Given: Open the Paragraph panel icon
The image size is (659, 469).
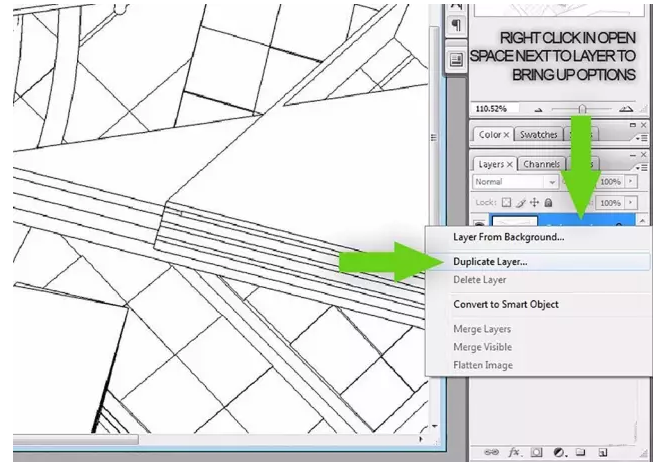Looking at the screenshot, I should (x=456, y=25).
